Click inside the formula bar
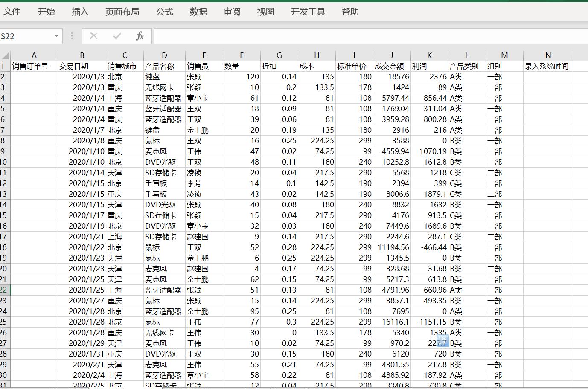Image resolution: width=588 pixels, height=389 pixels. coord(370,36)
